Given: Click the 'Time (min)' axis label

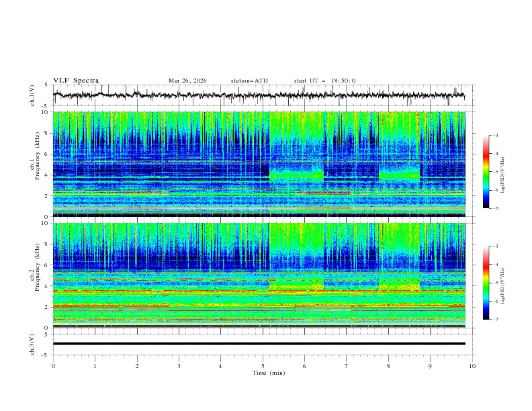Looking at the screenshot, I should (x=269, y=373).
